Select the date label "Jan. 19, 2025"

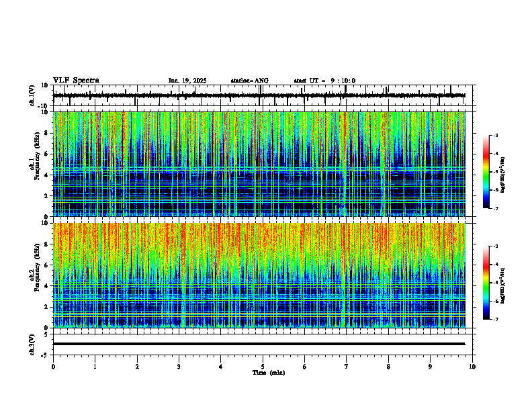(187, 81)
